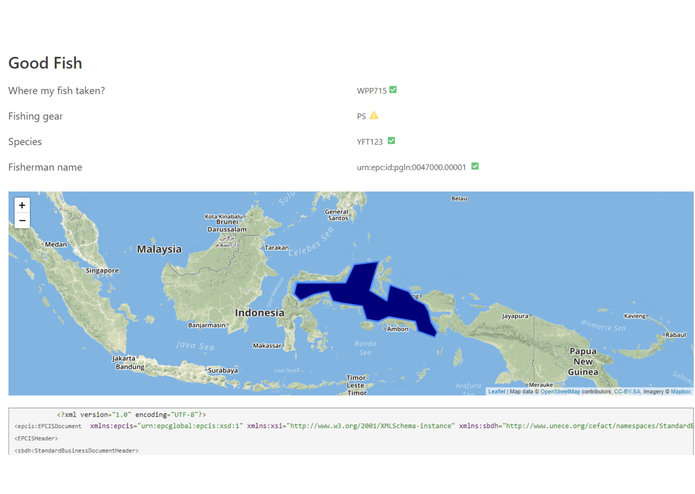
Task: Click the Ambon city label on map
Action: pyautogui.click(x=398, y=329)
